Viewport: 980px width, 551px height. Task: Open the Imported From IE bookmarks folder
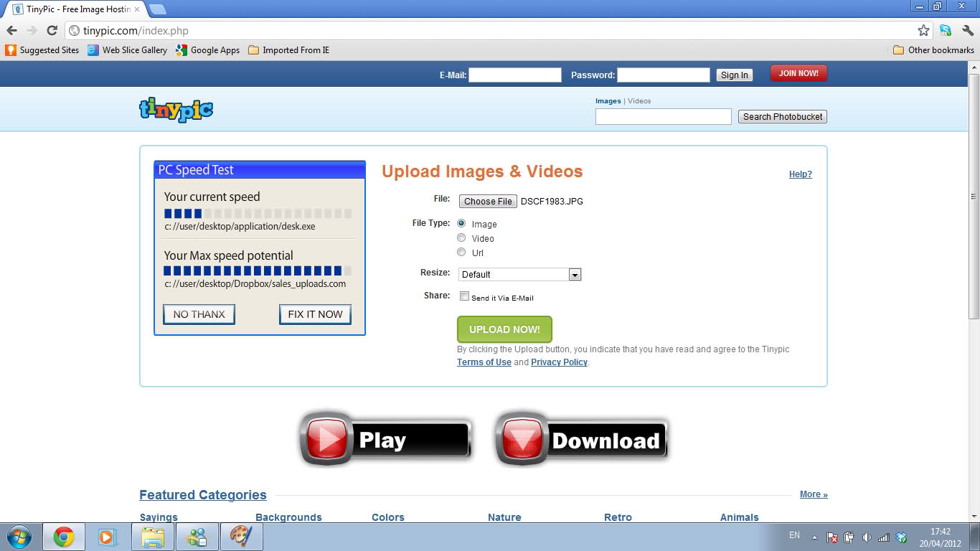288,50
